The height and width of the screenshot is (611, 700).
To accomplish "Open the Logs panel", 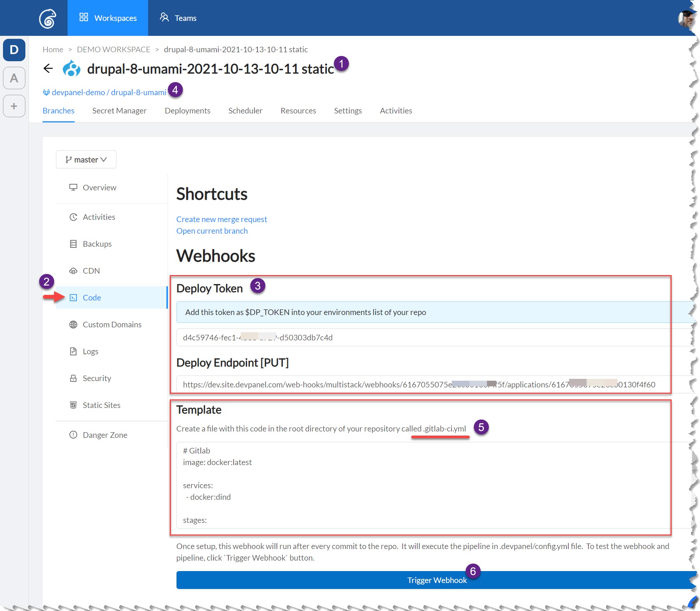I will [91, 351].
